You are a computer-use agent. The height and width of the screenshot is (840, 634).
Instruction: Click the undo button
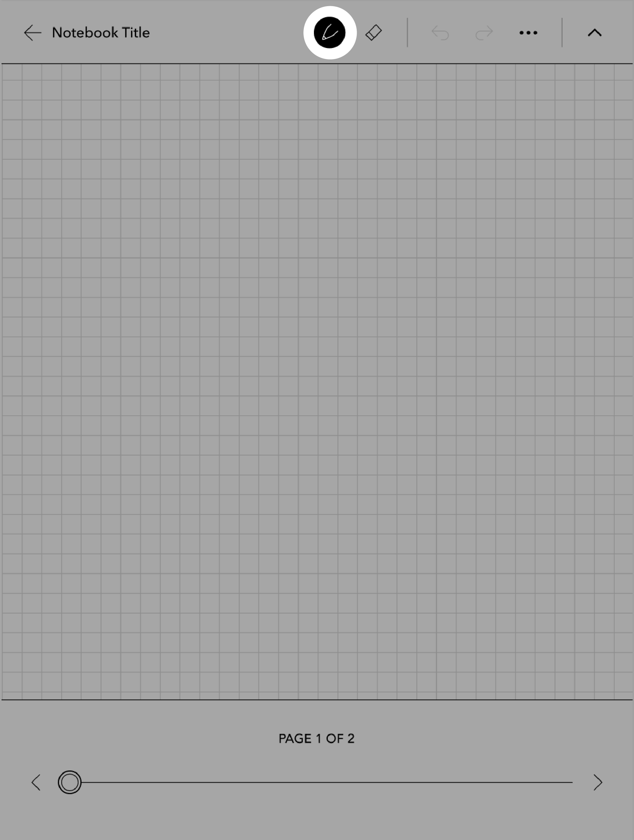coord(440,33)
